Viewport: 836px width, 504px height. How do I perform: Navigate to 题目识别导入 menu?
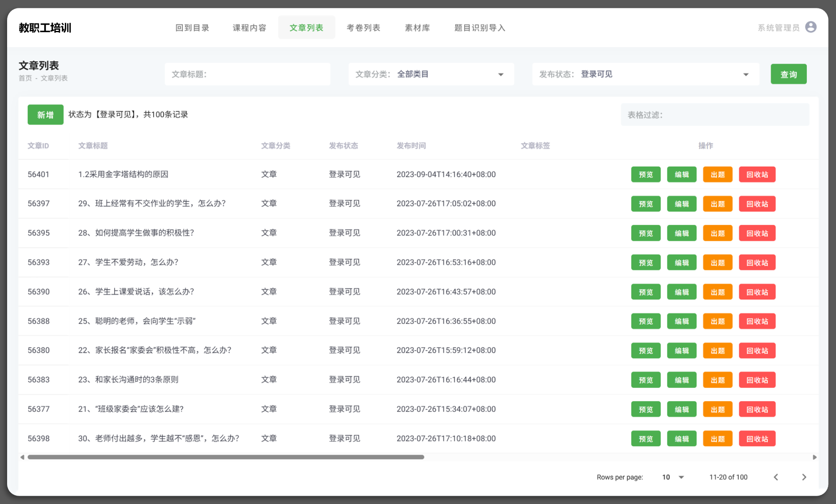coord(479,28)
